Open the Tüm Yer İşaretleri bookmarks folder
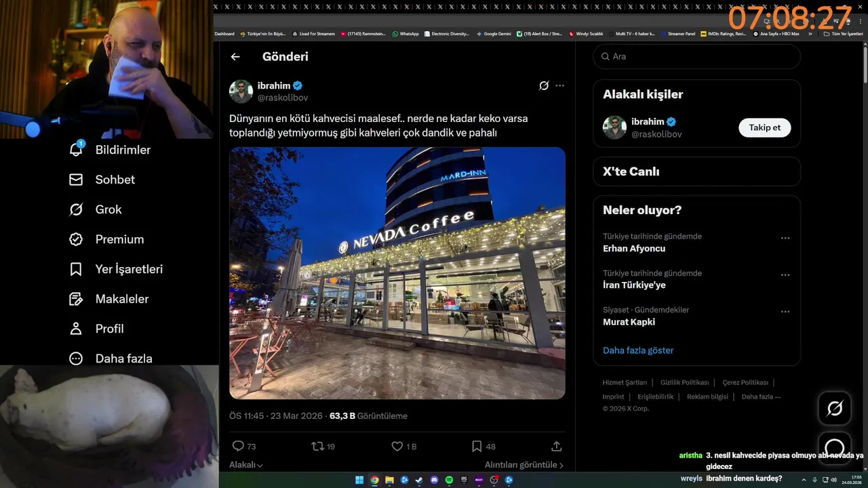The image size is (868, 488). (843, 33)
